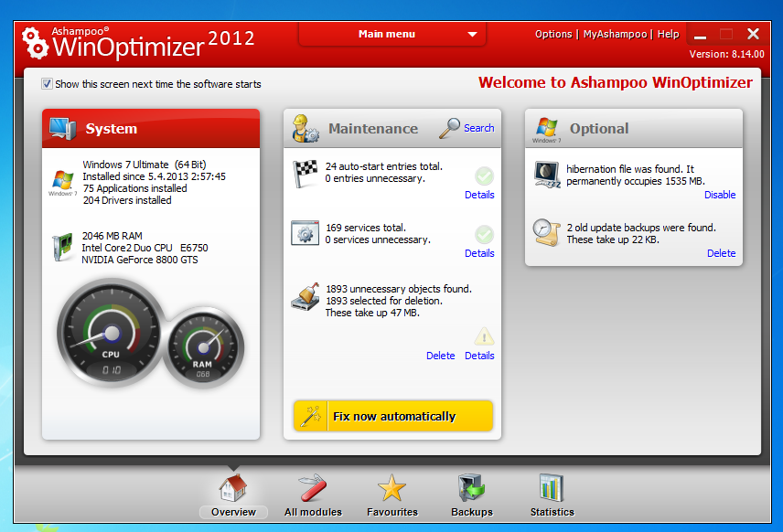This screenshot has width=783, height=532.
Task: Click the hibernation monitor icon
Action: point(547,175)
